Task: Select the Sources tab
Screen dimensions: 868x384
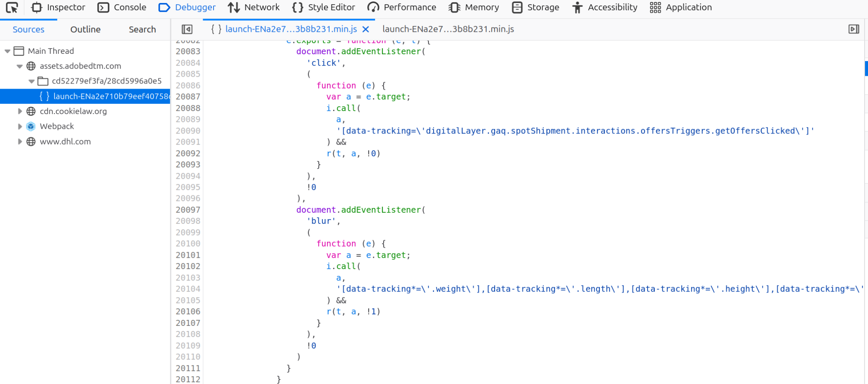Action: tap(28, 29)
